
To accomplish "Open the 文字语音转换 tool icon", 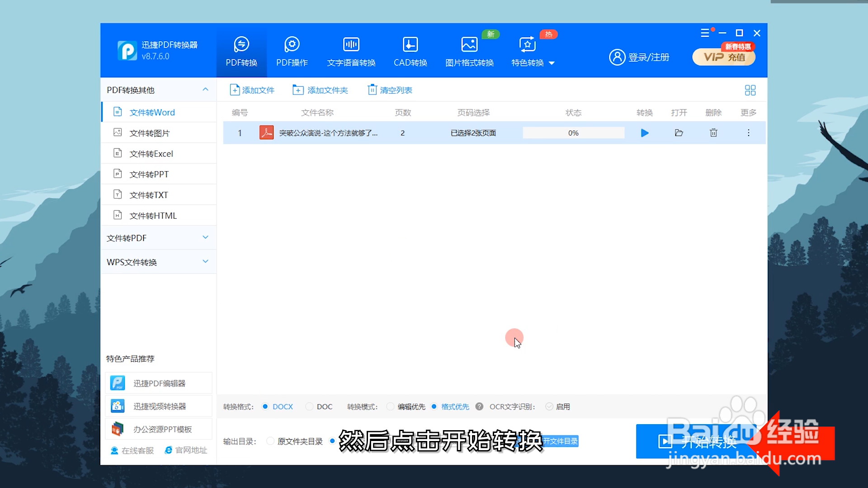I will 351,45.
